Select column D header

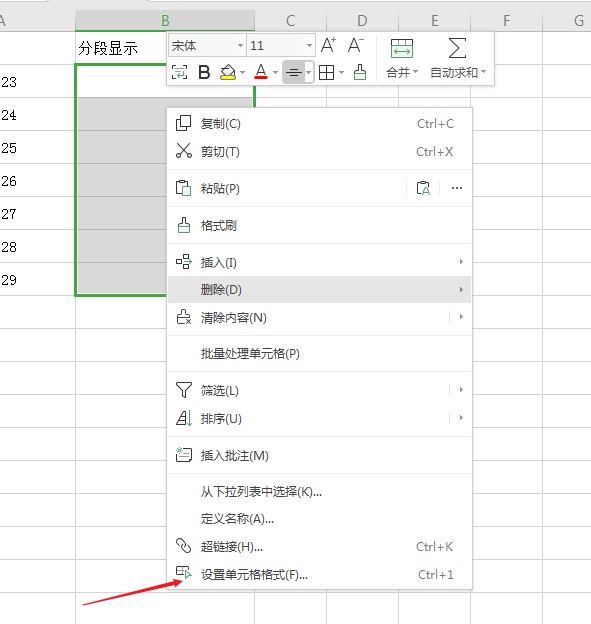(x=362, y=20)
